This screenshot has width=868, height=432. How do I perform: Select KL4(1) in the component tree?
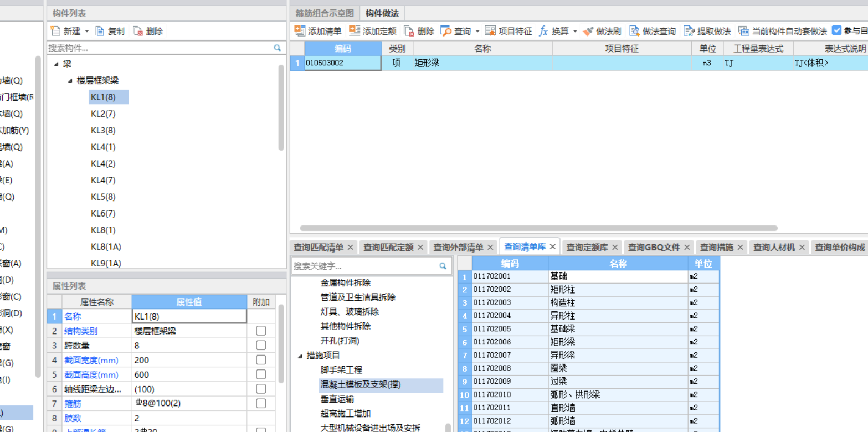[x=103, y=147]
